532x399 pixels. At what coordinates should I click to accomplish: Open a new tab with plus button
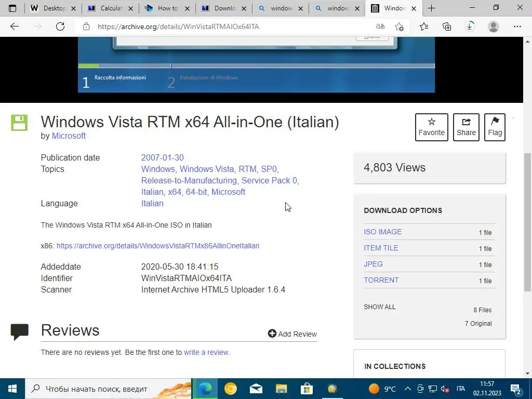tap(431, 8)
